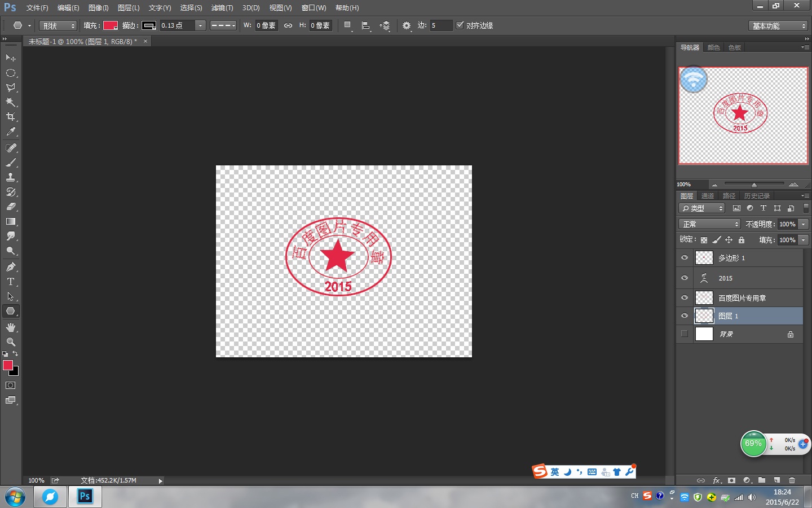Open 滤镜(T) menu
The image size is (812, 508).
click(222, 8)
